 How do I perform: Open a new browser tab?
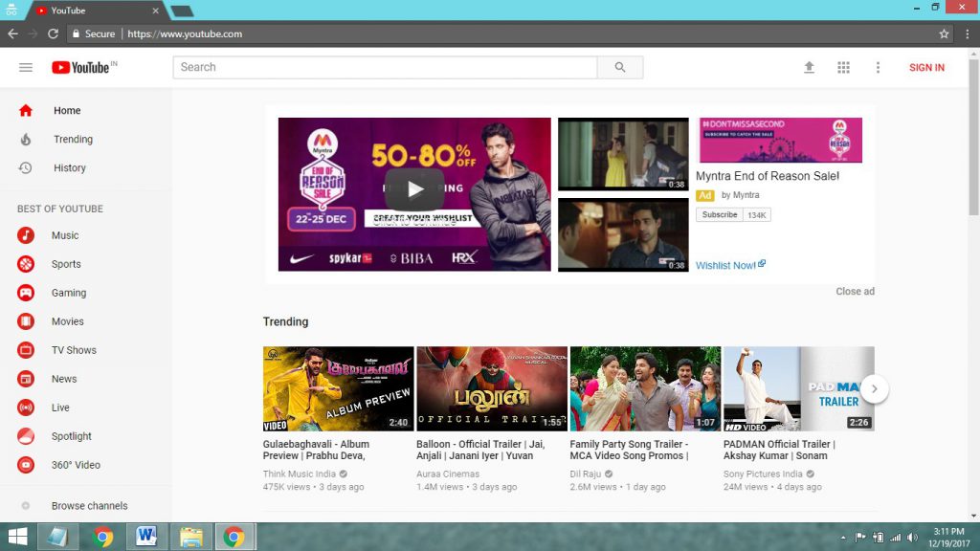(x=182, y=11)
